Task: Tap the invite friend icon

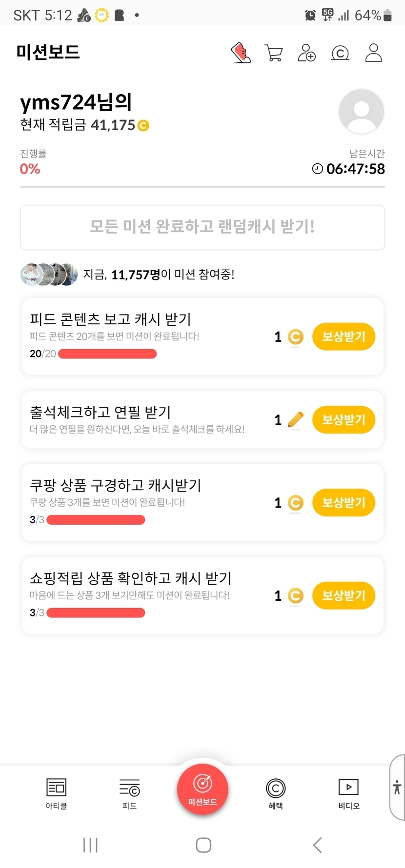Action: point(306,53)
